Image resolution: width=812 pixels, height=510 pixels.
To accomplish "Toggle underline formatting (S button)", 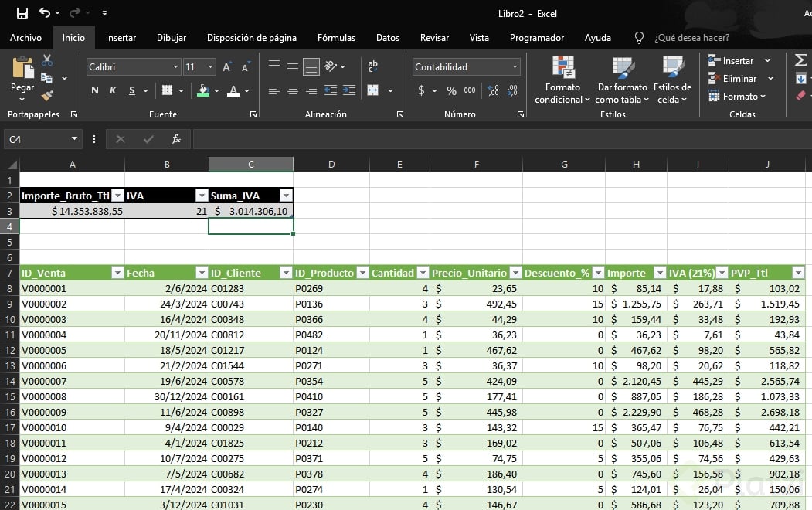I will click(x=132, y=90).
